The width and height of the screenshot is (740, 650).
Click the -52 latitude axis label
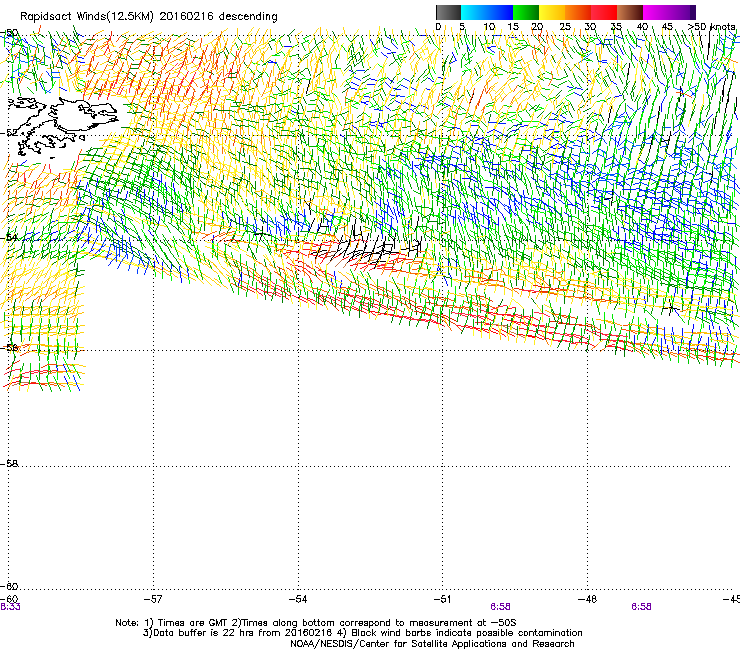coord(9,133)
